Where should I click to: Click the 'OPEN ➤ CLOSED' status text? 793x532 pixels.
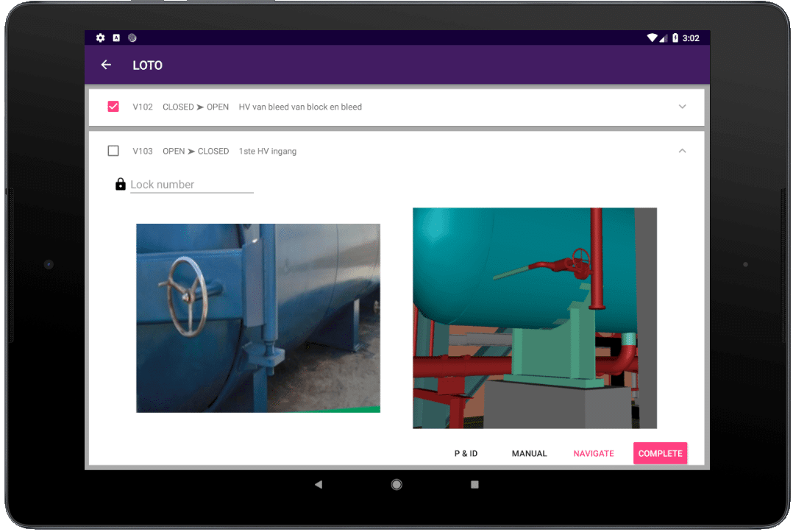(x=196, y=151)
